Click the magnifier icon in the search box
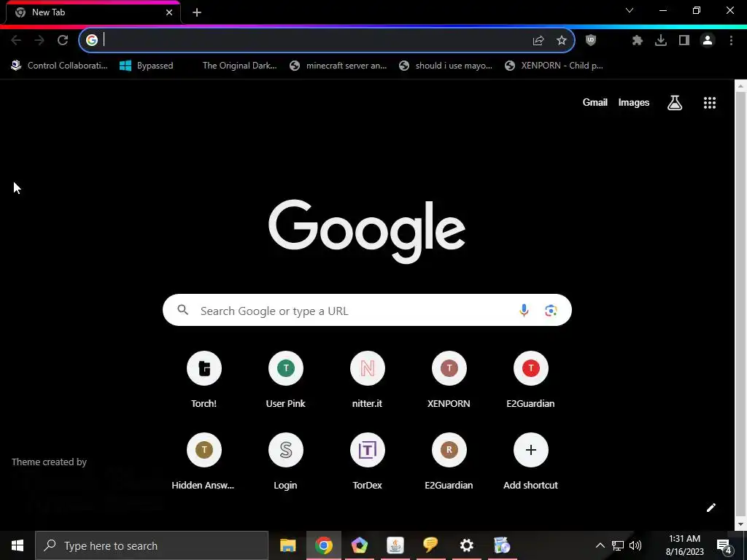This screenshot has height=560, width=747. coord(183,311)
